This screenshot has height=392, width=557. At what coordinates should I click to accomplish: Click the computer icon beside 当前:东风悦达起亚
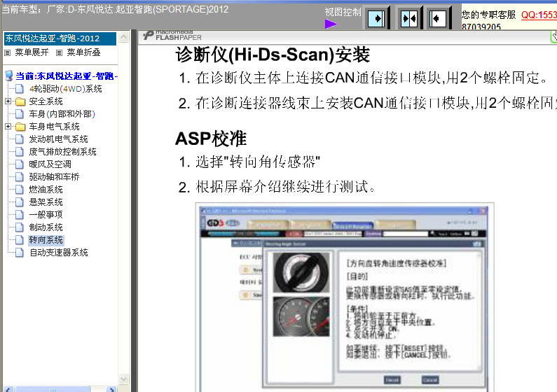point(9,76)
